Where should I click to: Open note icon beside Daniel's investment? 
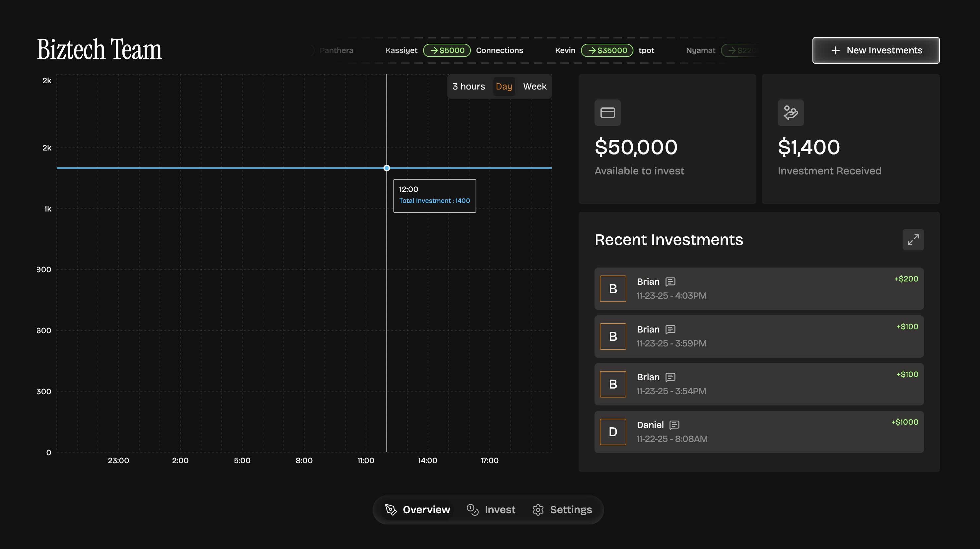coord(674,425)
